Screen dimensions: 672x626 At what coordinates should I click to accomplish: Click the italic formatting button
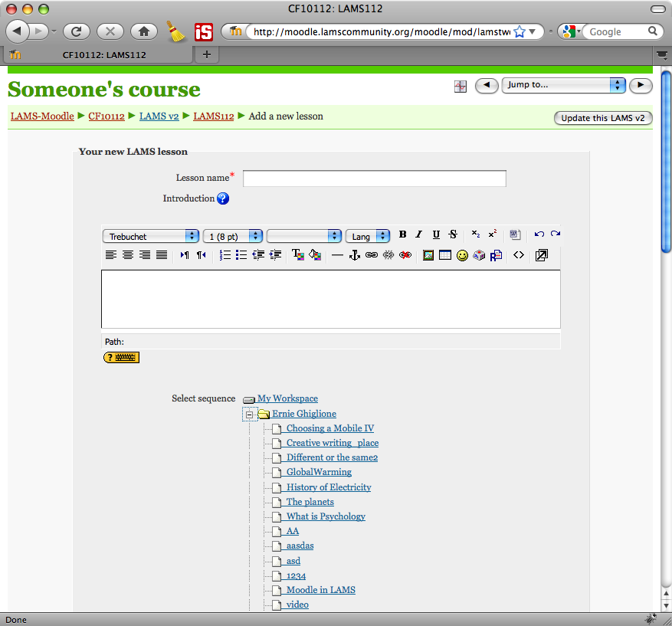click(x=419, y=235)
